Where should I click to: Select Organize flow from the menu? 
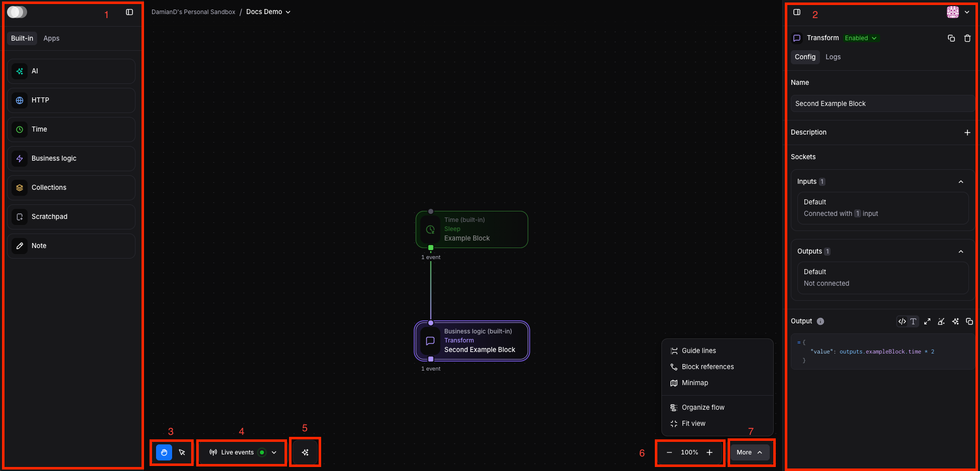coord(703,407)
